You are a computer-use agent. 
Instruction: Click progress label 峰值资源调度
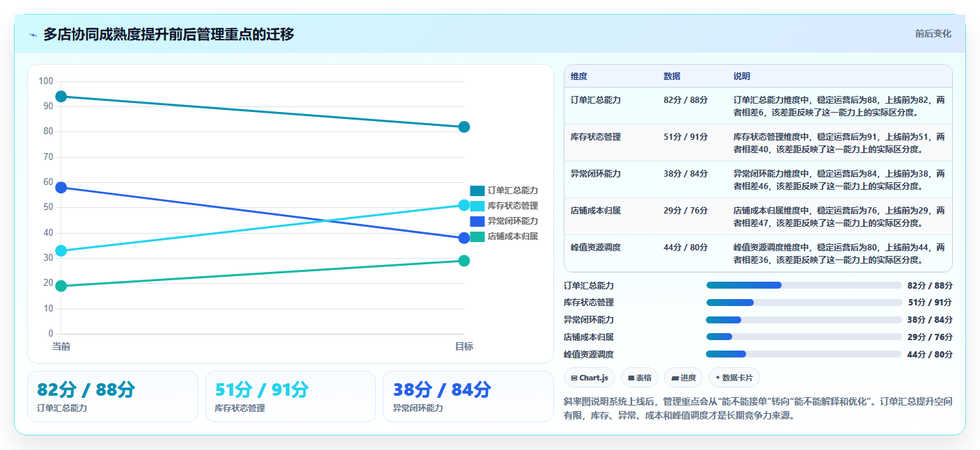click(589, 355)
